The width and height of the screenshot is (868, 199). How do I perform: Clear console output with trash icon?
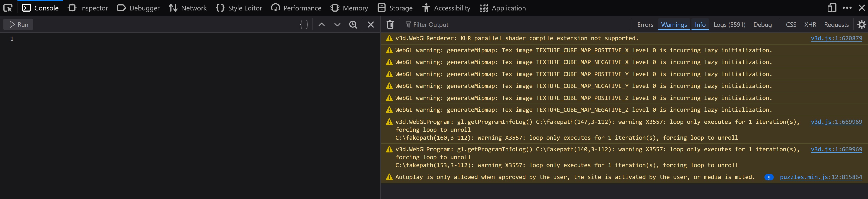tap(390, 24)
